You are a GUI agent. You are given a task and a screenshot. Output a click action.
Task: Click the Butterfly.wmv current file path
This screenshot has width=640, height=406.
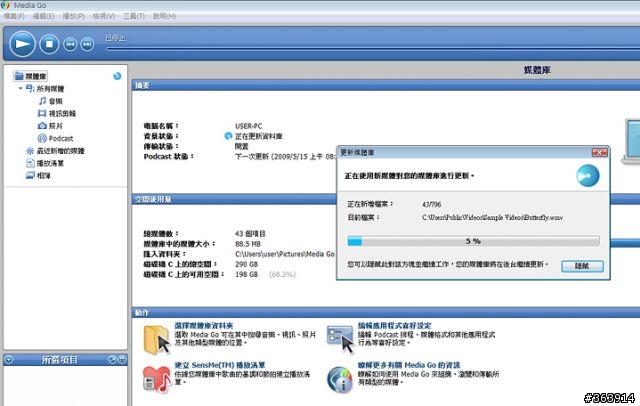click(492, 217)
